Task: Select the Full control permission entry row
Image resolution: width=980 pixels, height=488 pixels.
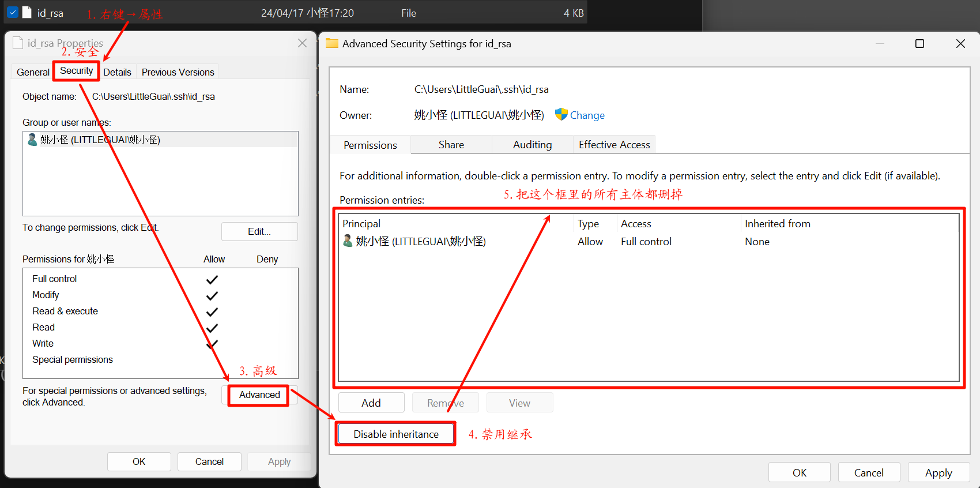Action: point(646,242)
